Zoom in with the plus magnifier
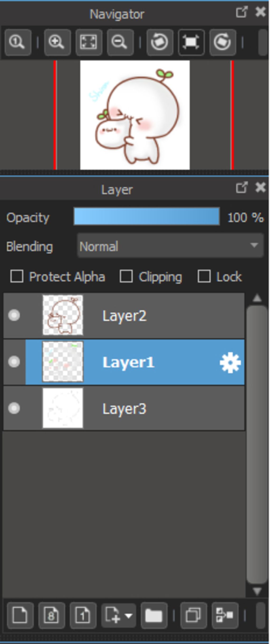This screenshot has width=270, height=644. [57, 42]
